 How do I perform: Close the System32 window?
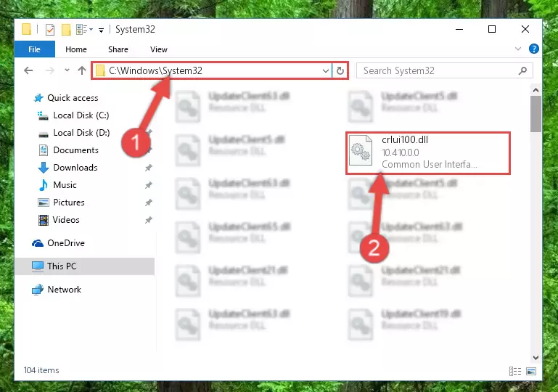pos(525,29)
